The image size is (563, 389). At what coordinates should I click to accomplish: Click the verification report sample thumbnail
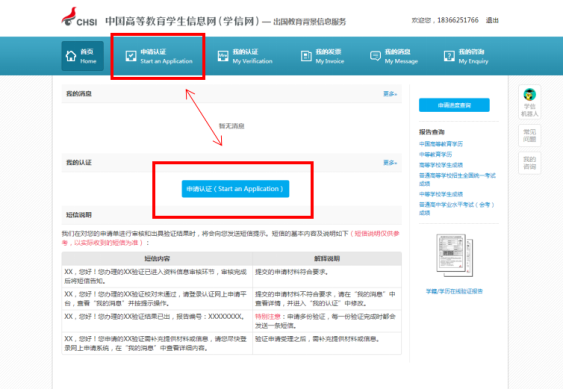455,255
